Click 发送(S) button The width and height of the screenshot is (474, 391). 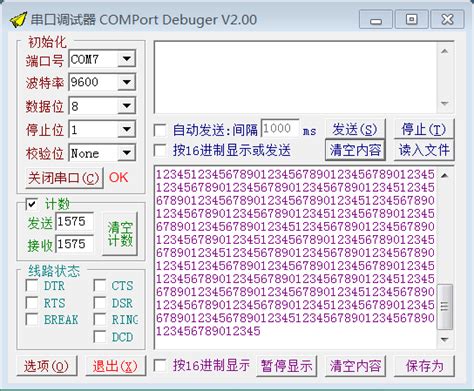pos(355,129)
